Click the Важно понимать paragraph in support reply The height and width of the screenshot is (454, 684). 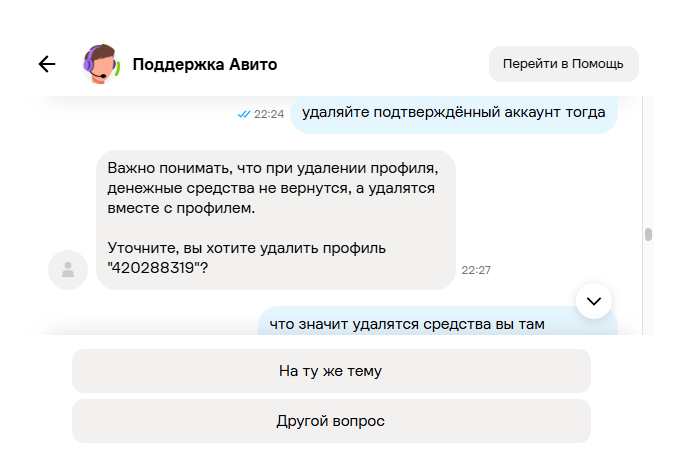[x=273, y=188]
